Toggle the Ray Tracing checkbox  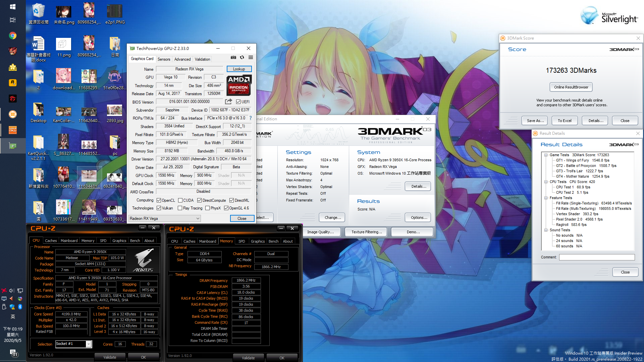(x=180, y=208)
